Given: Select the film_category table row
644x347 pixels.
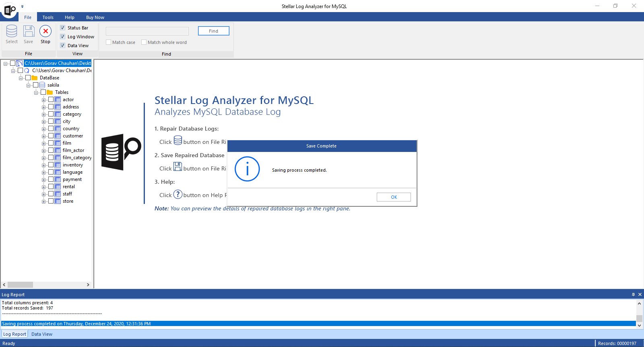Looking at the screenshot, I should pyautogui.click(x=77, y=158).
